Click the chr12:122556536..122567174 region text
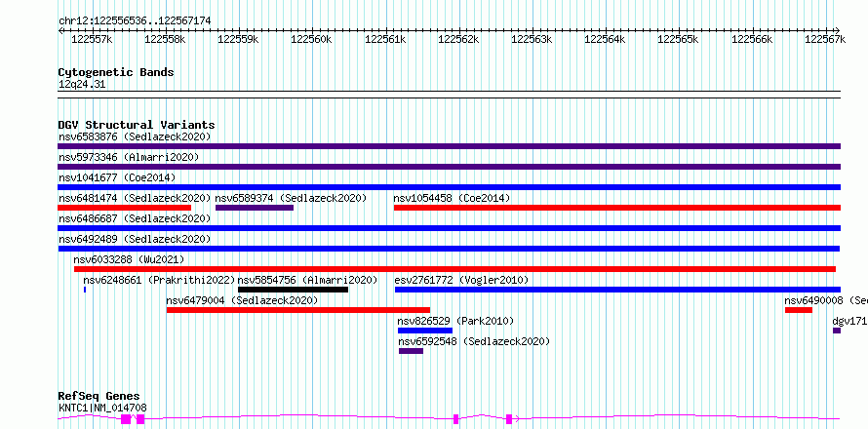Screen dimensions: 868x429 click(x=135, y=21)
